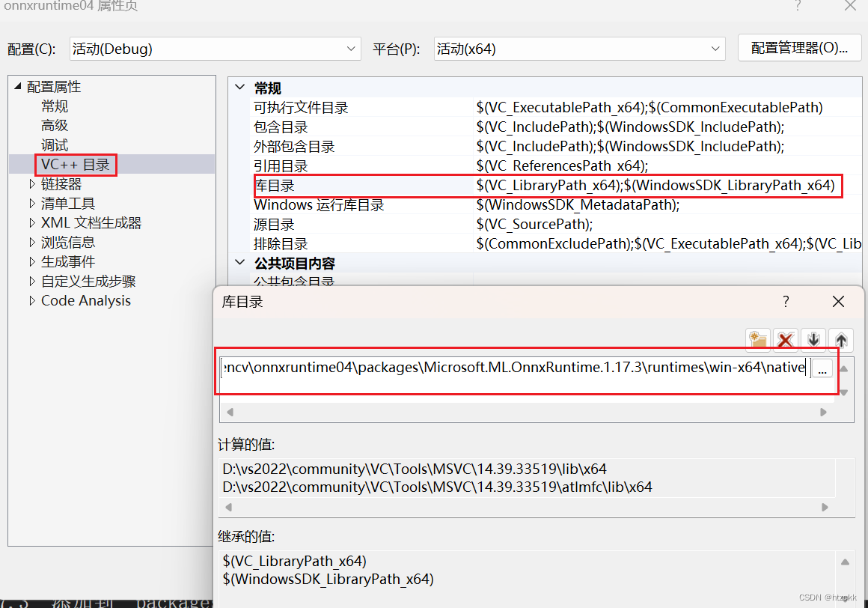The image size is (868, 608).
Task: Expand the 清单工具 node
Action: coord(32,203)
